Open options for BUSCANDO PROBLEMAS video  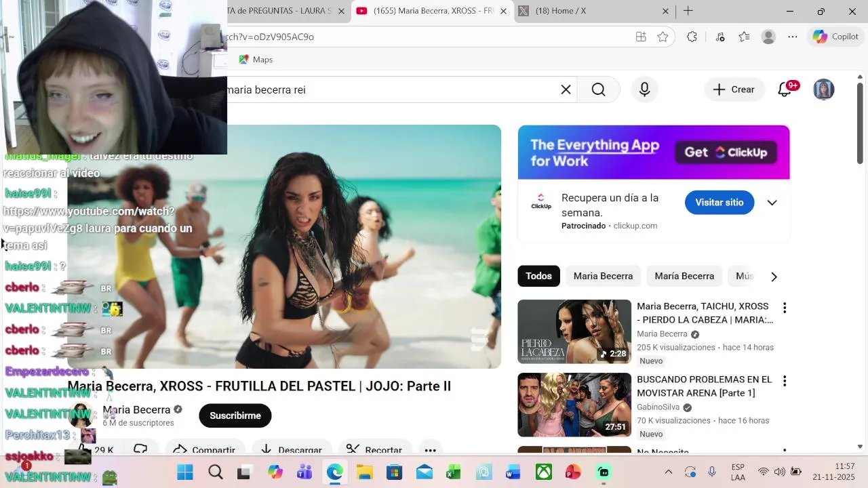(x=785, y=381)
